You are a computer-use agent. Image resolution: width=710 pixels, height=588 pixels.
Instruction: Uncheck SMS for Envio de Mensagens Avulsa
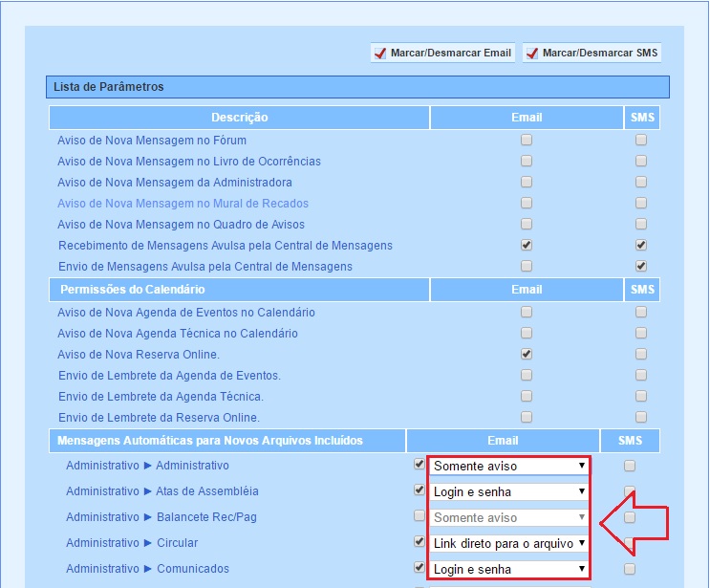click(x=641, y=266)
